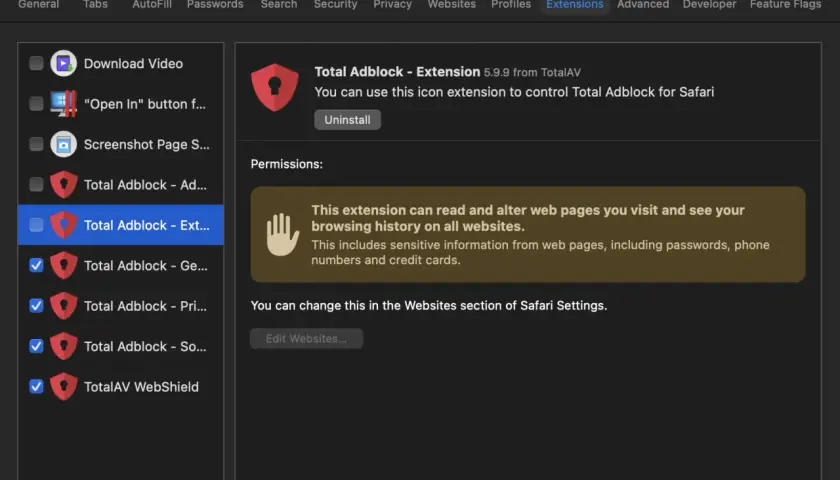Image resolution: width=840 pixels, height=480 pixels.
Task: Switch to the Websites tab
Action: (452, 5)
